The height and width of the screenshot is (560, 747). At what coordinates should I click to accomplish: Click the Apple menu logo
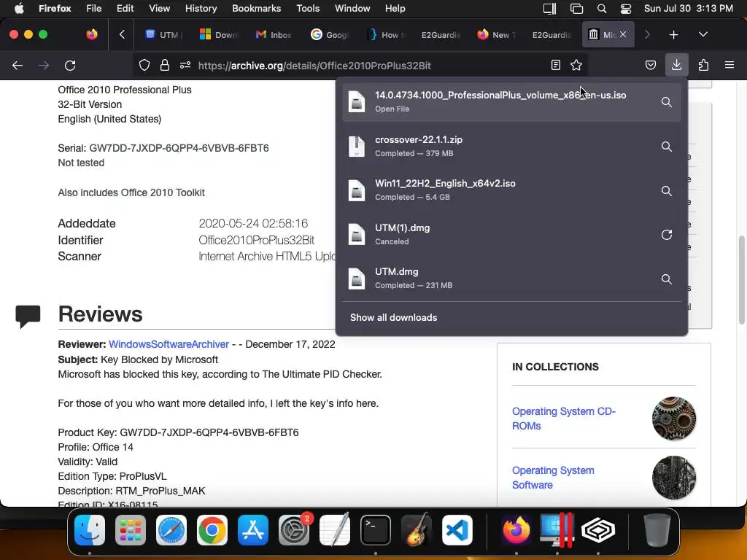[x=19, y=9]
